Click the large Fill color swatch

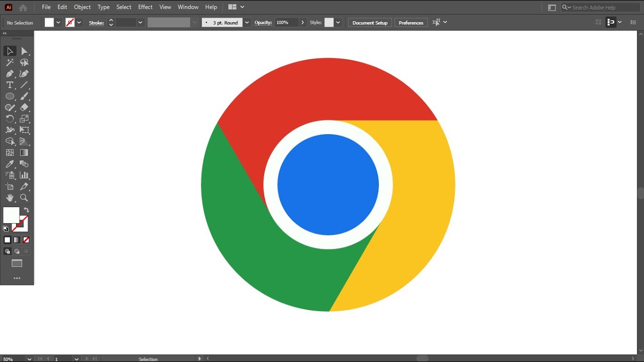coord(11,215)
